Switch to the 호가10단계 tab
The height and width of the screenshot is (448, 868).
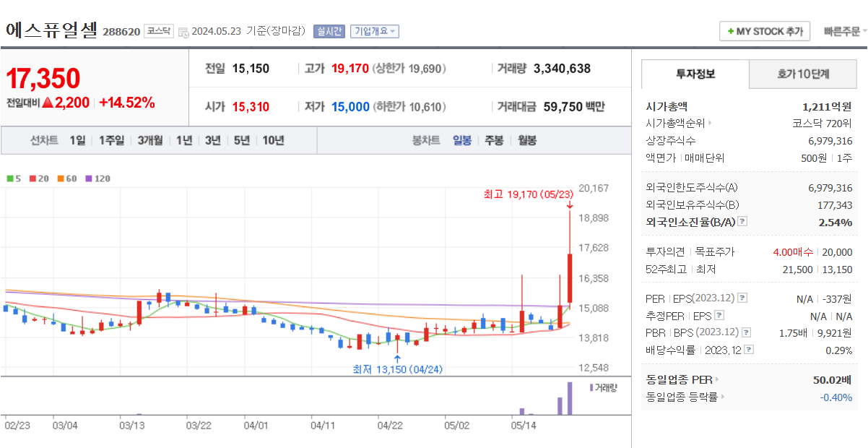pyautogui.click(x=803, y=74)
